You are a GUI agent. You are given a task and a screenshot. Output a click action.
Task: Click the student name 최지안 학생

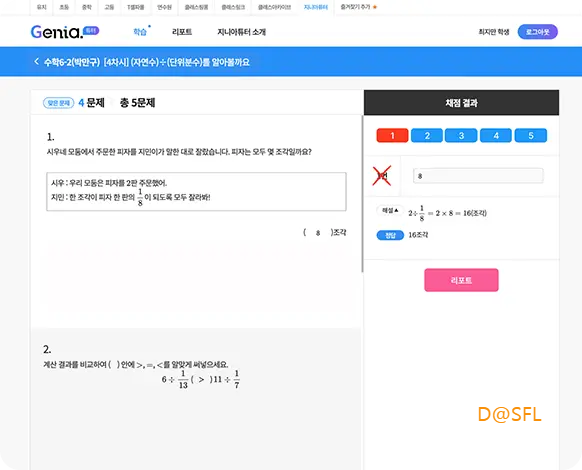coord(494,32)
